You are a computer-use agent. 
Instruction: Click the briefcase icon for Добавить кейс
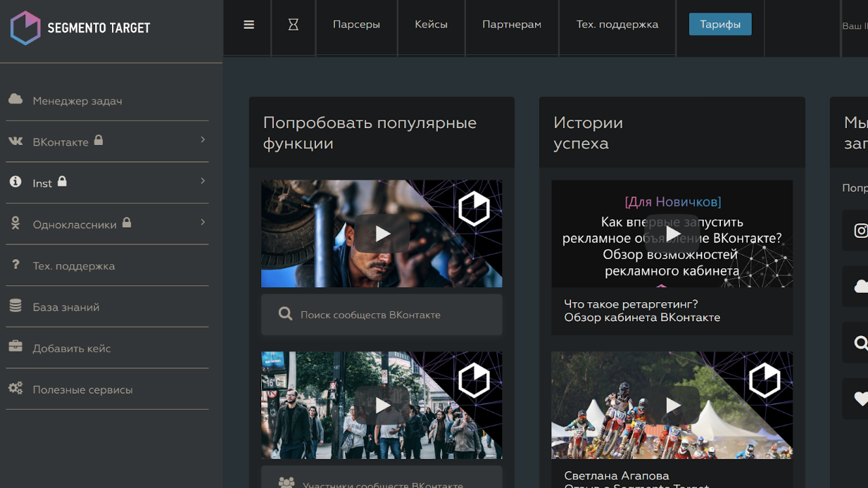pyautogui.click(x=15, y=346)
